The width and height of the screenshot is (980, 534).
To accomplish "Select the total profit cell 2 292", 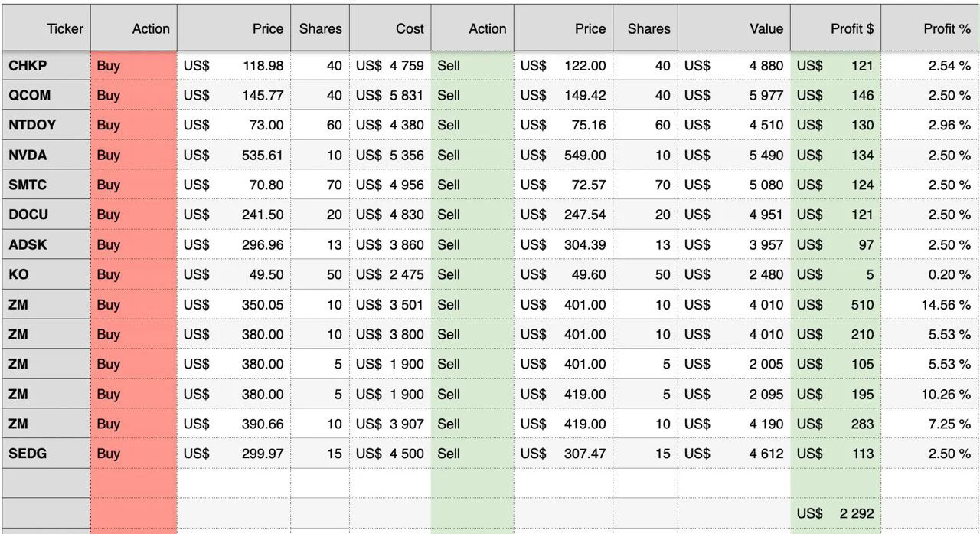I will click(x=835, y=513).
